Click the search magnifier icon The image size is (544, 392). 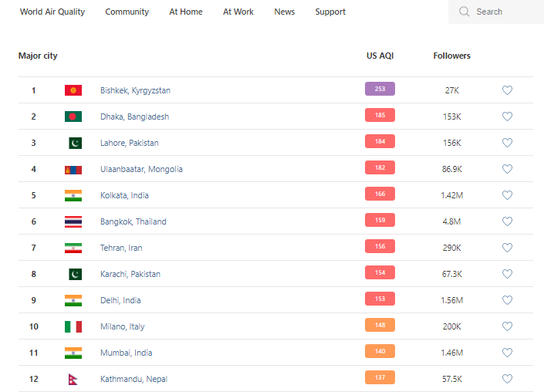(464, 12)
